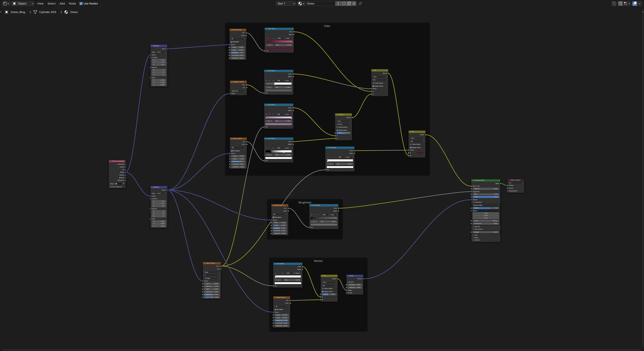Open the Node menu

point(72,4)
